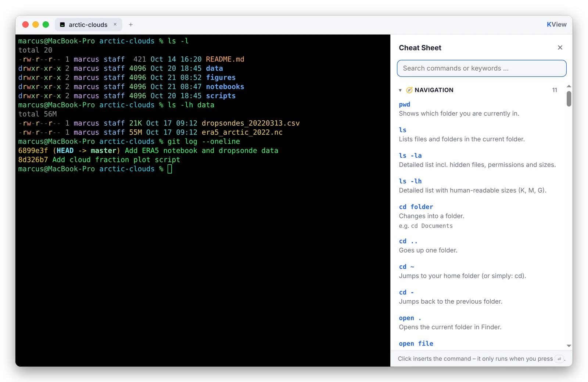Insert the cd .. command
Screen dimensions: 588x382
(408, 241)
